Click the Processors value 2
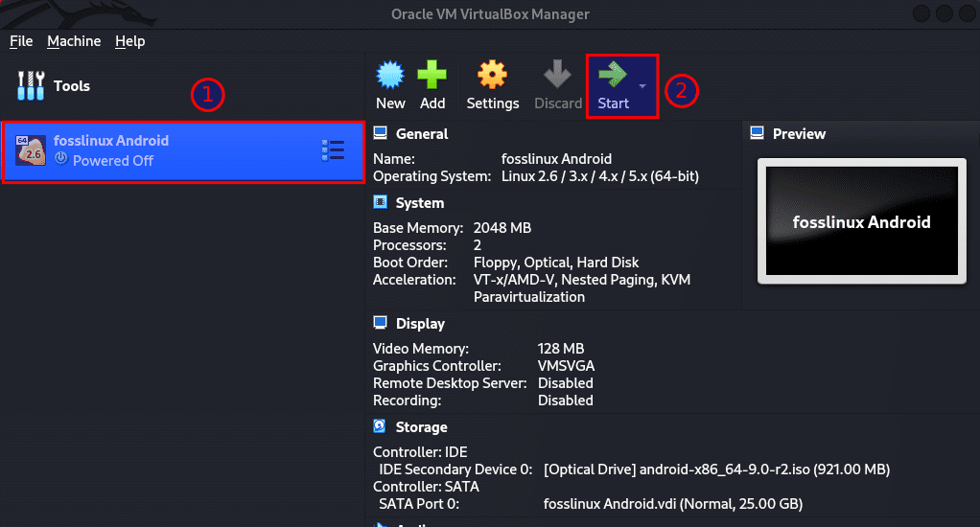Viewport: 980px width, 527px height. [x=478, y=245]
